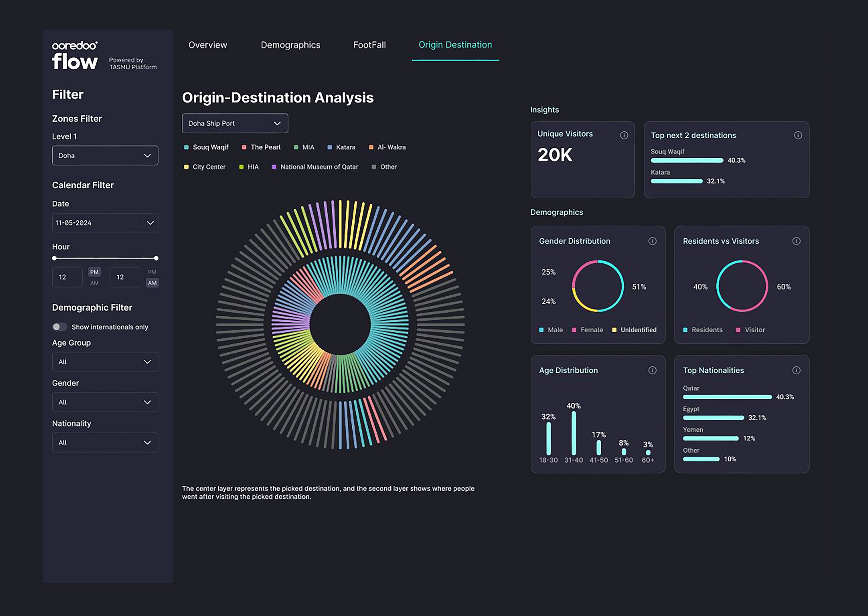Image resolution: width=868 pixels, height=616 pixels.
Task: Click the end hour input field
Action: pyautogui.click(x=125, y=277)
